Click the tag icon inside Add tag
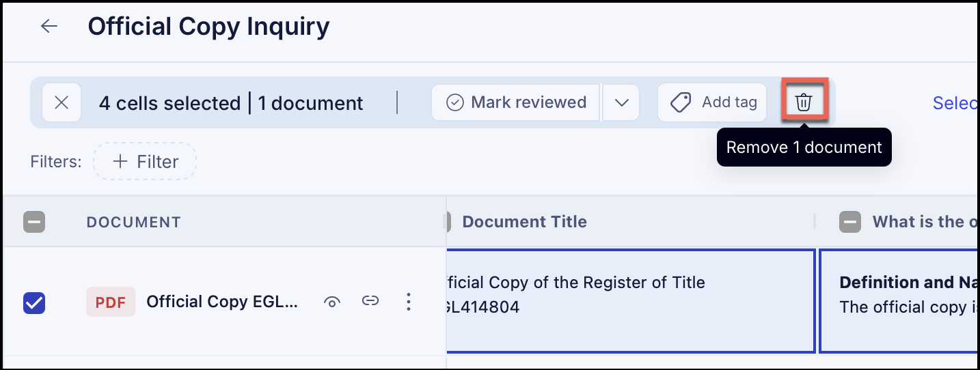980x370 pixels. (681, 102)
